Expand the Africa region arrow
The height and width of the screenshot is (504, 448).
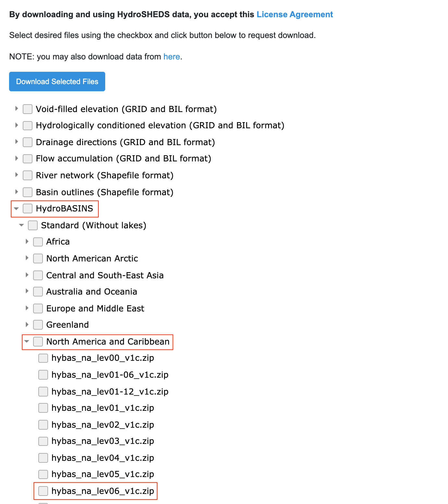[x=27, y=242]
